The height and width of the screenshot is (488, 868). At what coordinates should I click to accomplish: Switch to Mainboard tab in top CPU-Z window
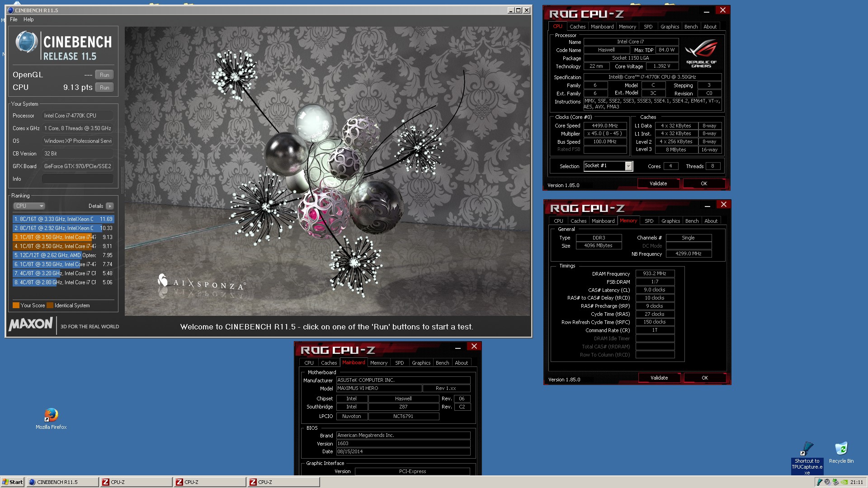pyautogui.click(x=602, y=27)
